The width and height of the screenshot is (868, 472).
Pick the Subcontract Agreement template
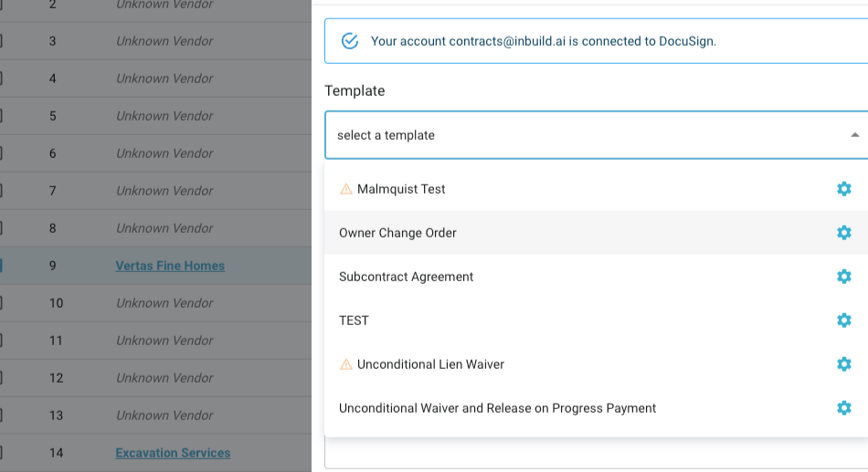point(406,277)
